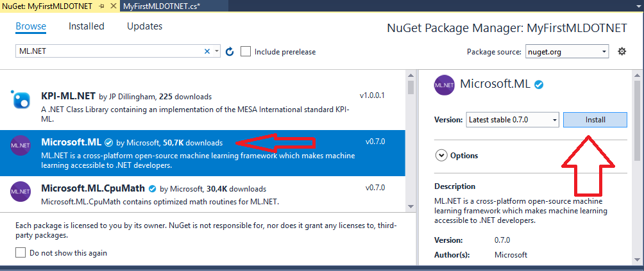Click the verified checkmark on Microsoft.ML.CpuMath row
Image resolution: width=644 pixels, height=271 pixels.
tap(153, 189)
